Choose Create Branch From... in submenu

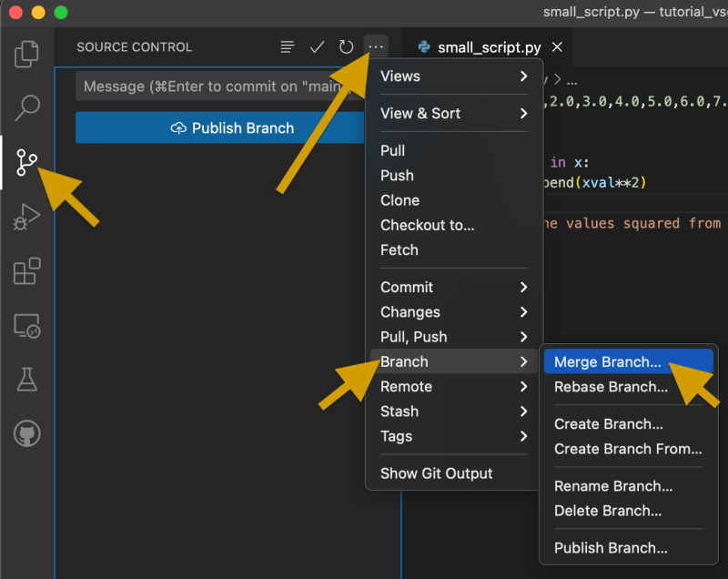coord(628,449)
